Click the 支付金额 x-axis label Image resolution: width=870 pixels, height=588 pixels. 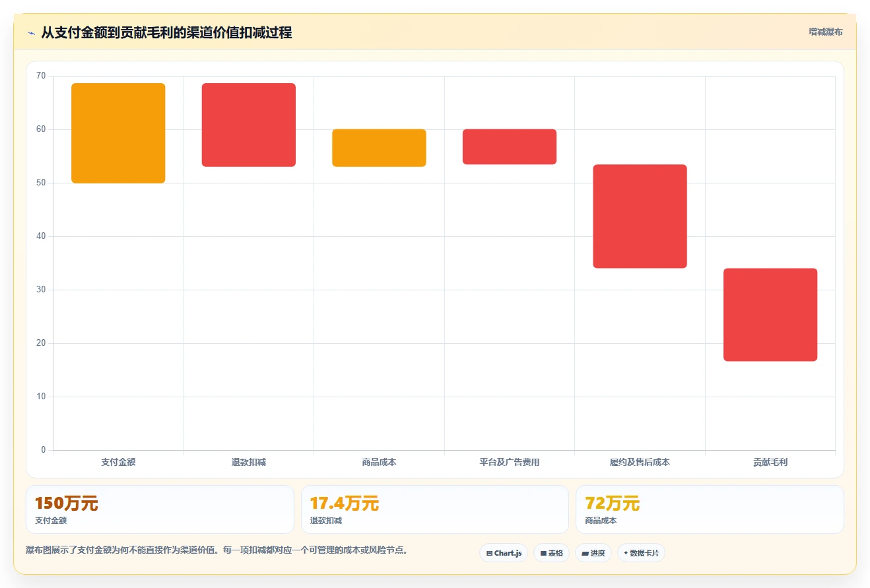click(x=118, y=463)
